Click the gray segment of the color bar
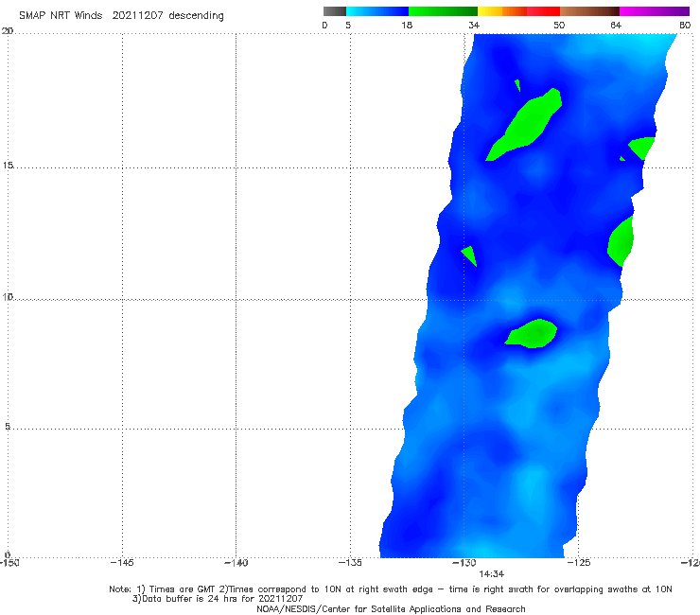The height and width of the screenshot is (615, 700). [334, 11]
